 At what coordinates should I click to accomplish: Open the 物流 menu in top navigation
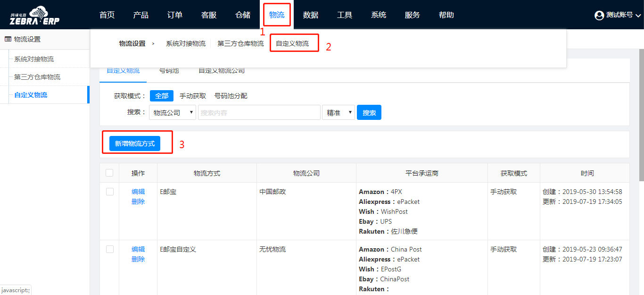277,15
